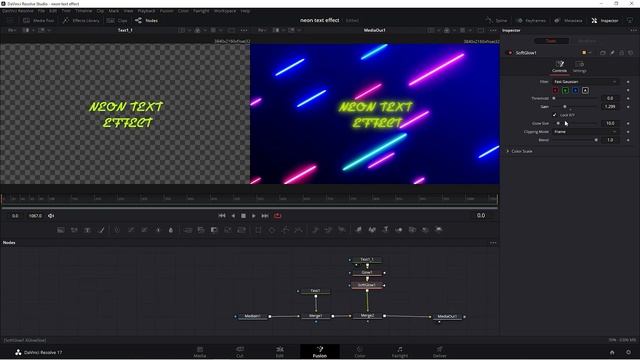Viewport: 640px width, 360px height.
Task: Open Project Manager home icon
Action: click(612, 352)
